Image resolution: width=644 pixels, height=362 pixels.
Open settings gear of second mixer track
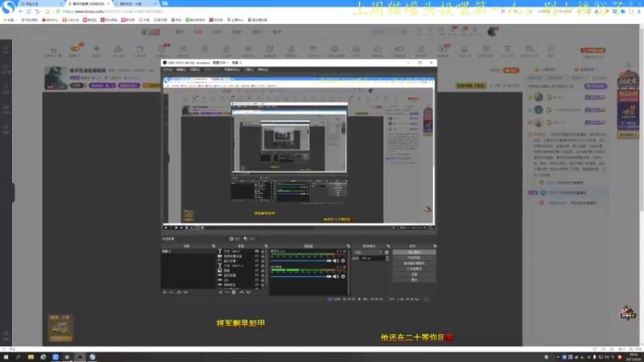(x=343, y=276)
